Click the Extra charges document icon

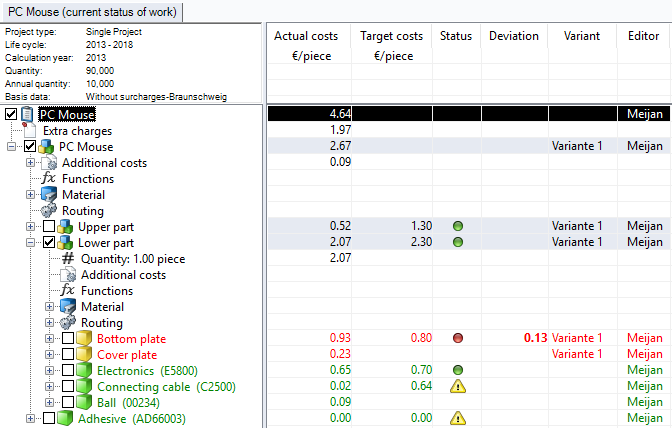point(30,131)
